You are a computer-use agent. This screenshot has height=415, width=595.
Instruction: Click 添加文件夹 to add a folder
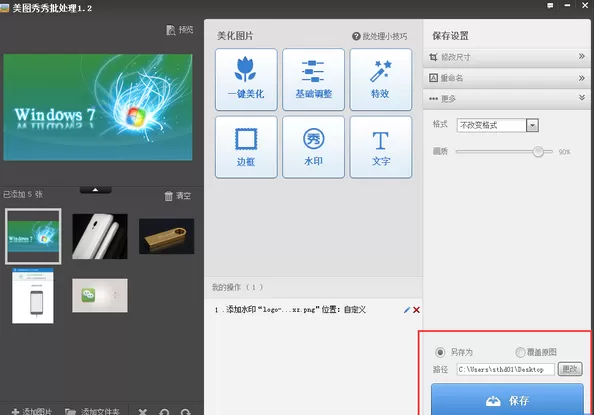click(92, 411)
